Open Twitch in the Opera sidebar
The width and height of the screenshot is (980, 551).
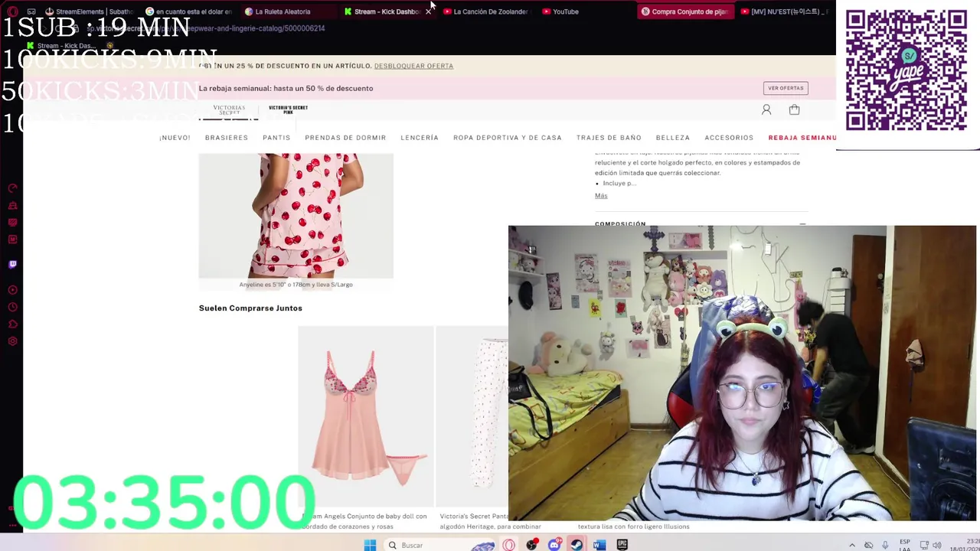[x=12, y=264]
